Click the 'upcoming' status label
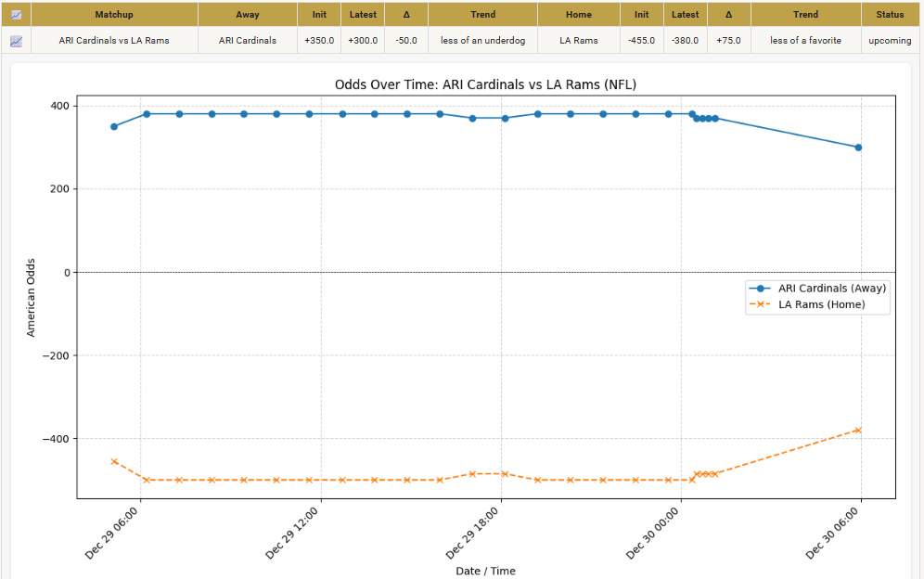This screenshot has width=924, height=579. pos(890,40)
